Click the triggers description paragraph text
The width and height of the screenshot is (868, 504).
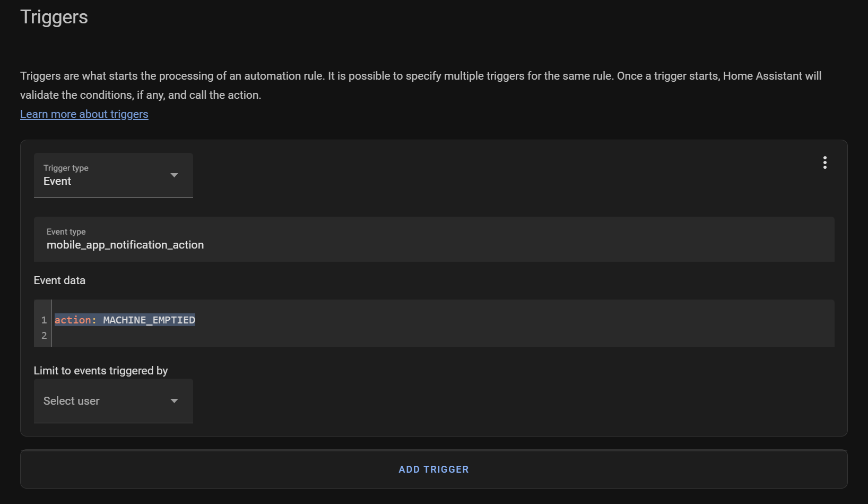point(421,86)
